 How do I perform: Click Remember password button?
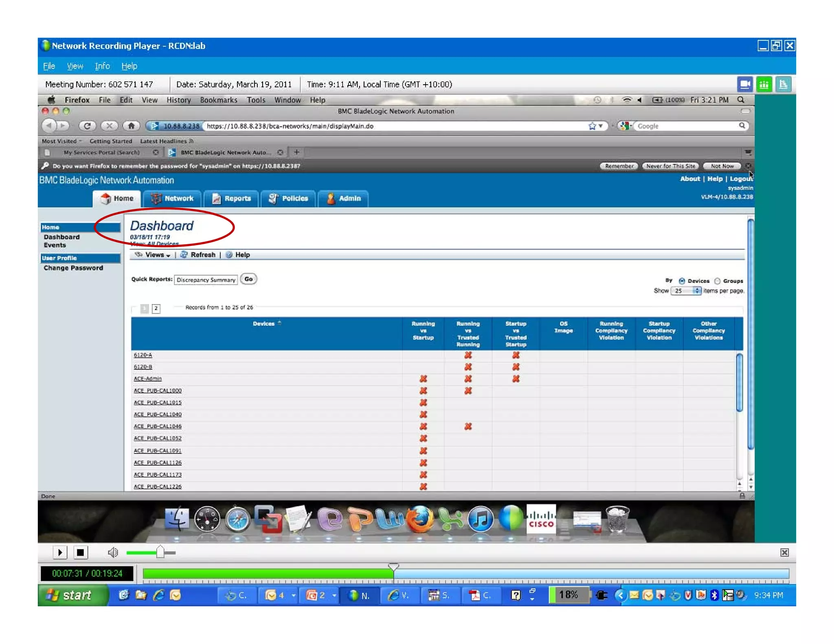pos(619,166)
